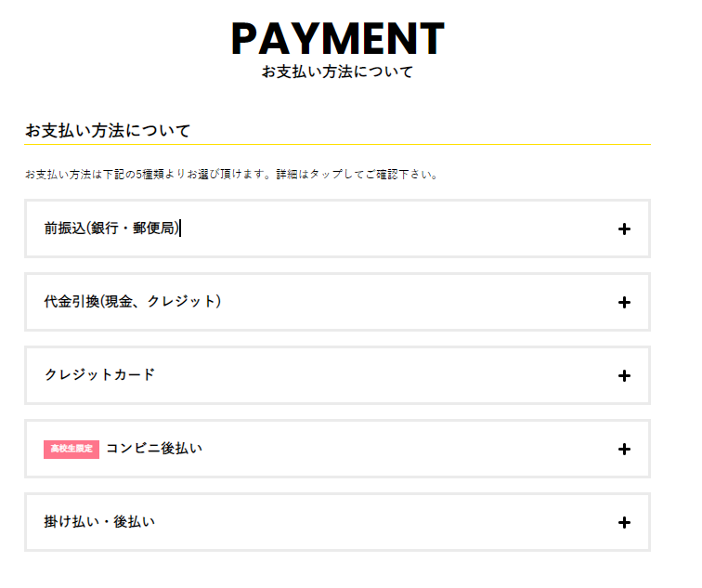Click the (銀行・郵便局) text
The image size is (702, 588).
click(132, 229)
